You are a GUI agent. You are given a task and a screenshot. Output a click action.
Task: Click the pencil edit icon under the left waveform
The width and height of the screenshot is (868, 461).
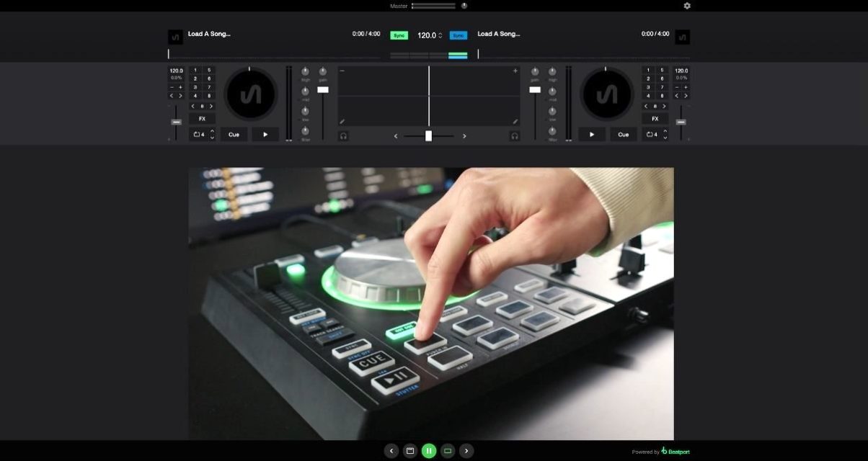[x=342, y=121]
